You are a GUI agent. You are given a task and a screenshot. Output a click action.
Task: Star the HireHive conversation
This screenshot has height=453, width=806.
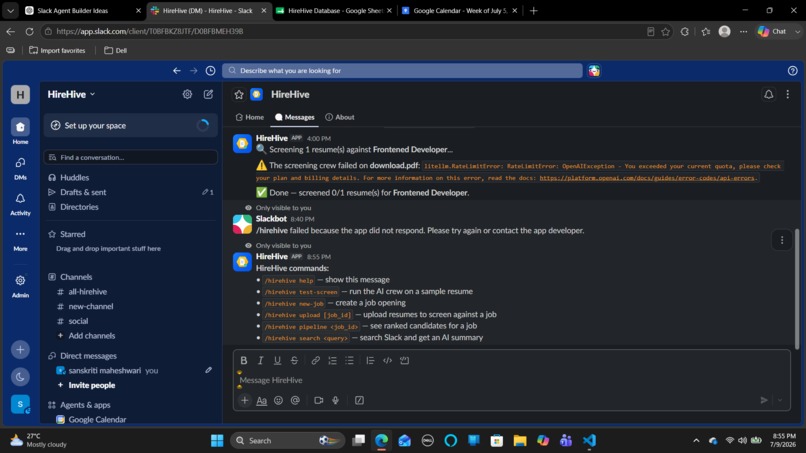(x=239, y=94)
